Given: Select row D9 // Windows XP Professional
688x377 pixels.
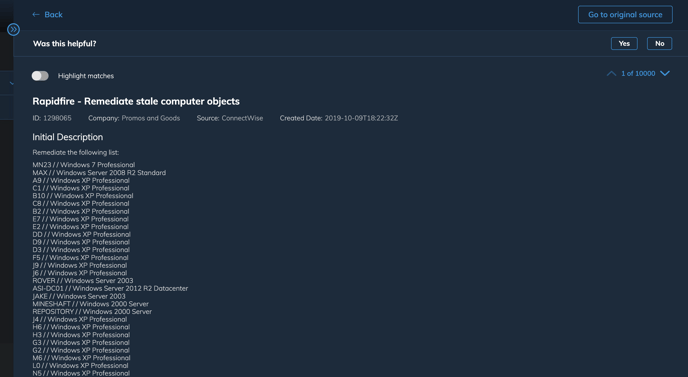Looking at the screenshot, I should point(81,242).
